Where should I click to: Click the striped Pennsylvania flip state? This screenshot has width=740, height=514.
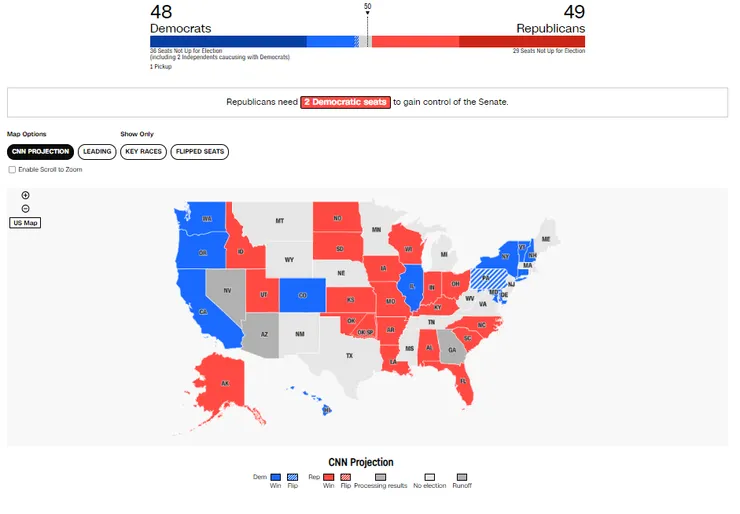tap(485, 275)
